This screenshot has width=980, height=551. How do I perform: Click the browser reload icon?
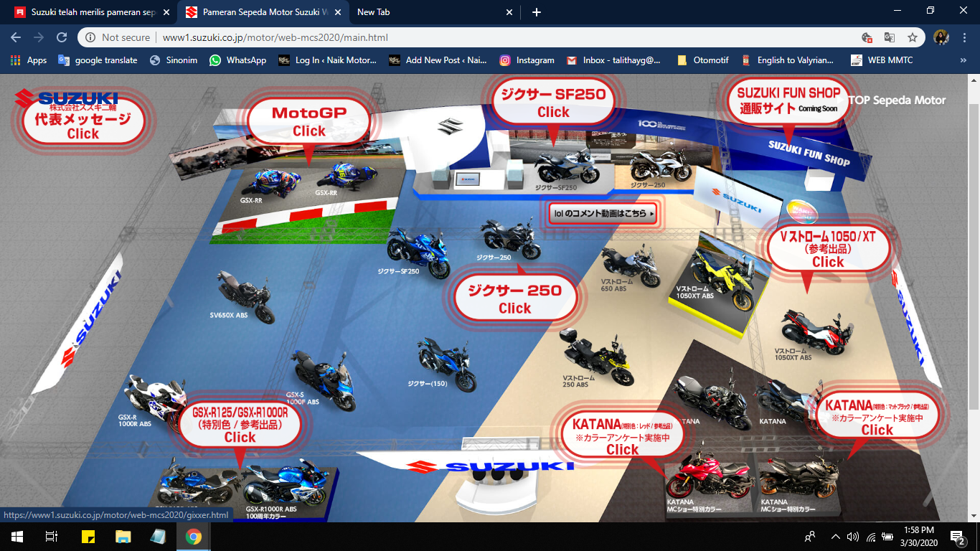62,37
